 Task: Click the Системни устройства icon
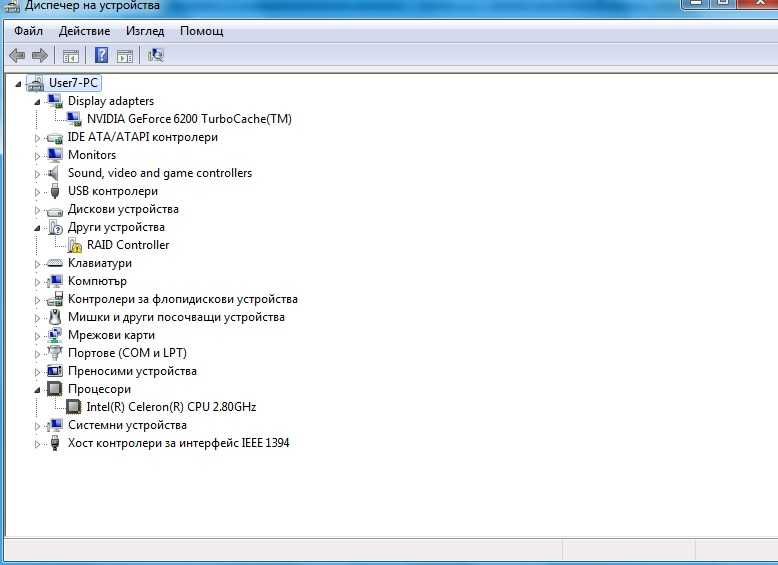click(55, 425)
